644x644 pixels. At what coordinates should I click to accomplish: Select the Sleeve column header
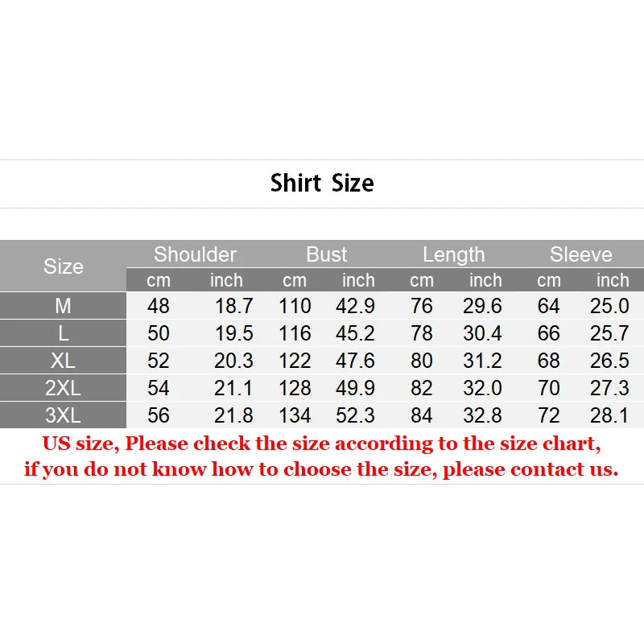click(580, 254)
